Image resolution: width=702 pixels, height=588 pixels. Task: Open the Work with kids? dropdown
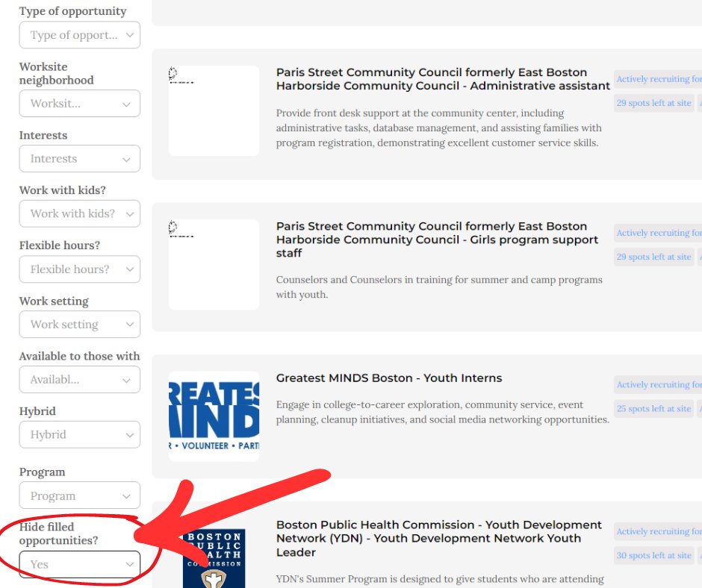pos(79,213)
